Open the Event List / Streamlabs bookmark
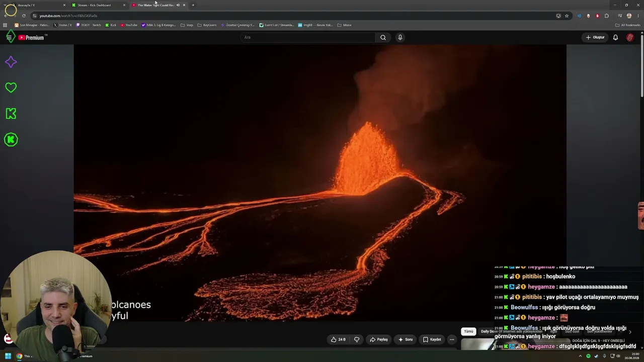The width and height of the screenshot is (644, 362). (276, 25)
